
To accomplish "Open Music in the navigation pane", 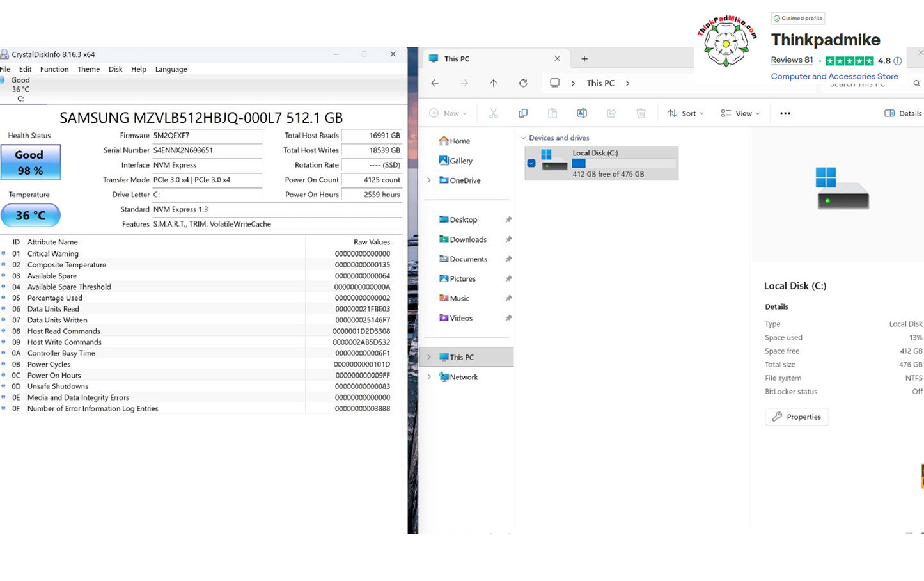I will pyautogui.click(x=455, y=298).
